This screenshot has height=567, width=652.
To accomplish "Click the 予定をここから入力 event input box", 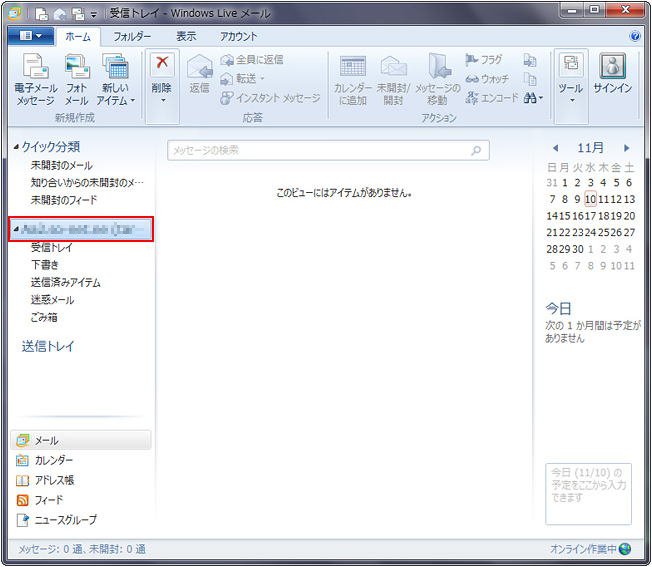I will tap(588, 493).
